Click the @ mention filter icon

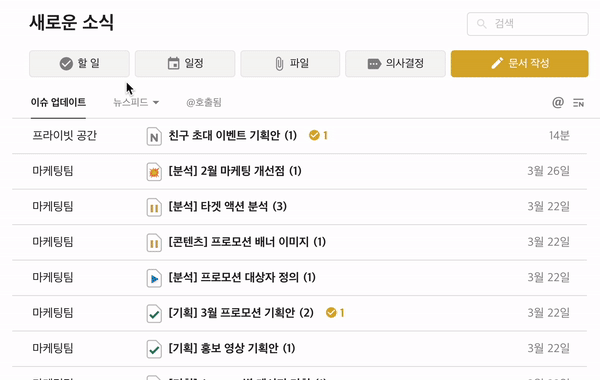558,102
